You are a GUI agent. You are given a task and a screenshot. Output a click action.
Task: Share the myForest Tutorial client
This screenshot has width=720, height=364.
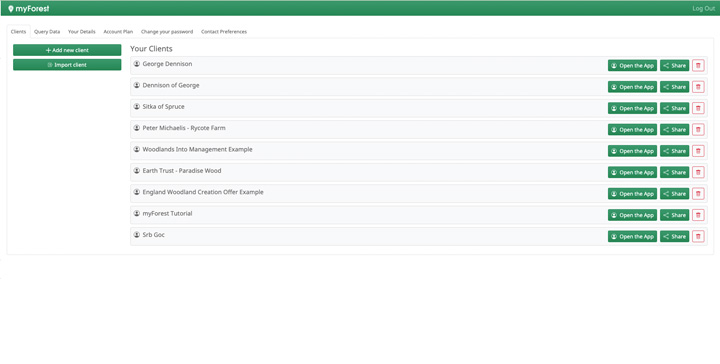point(675,215)
